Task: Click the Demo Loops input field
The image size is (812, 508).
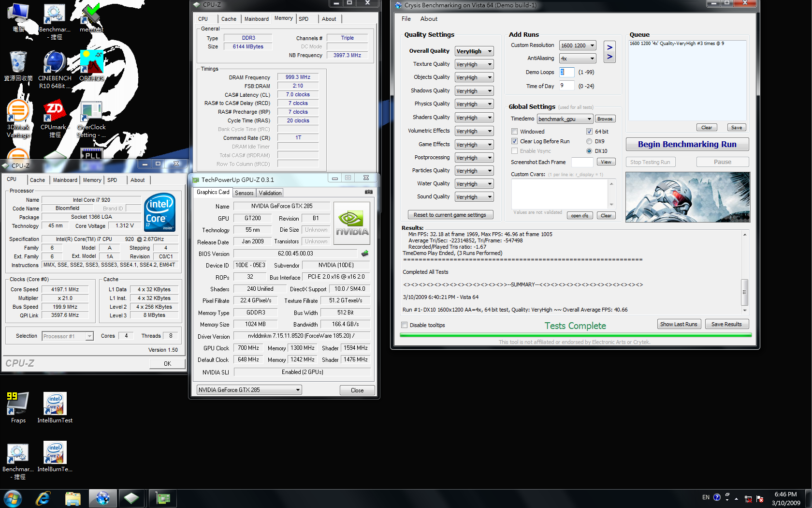Action: click(x=566, y=72)
